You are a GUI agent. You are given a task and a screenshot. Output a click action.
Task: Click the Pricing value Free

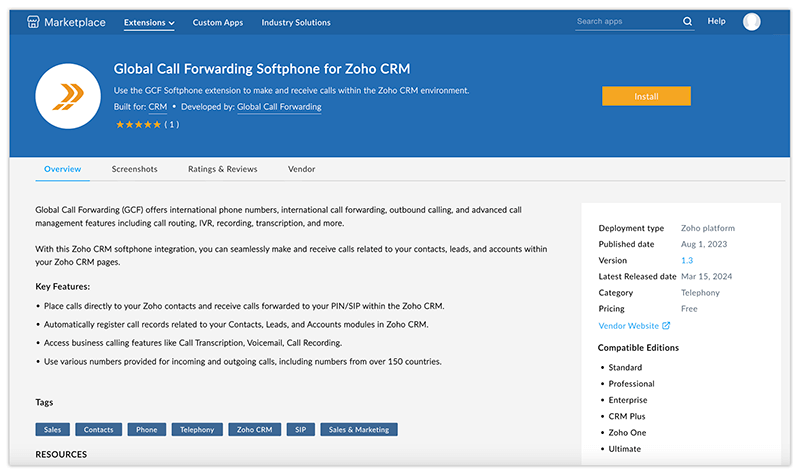coord(689,309)
